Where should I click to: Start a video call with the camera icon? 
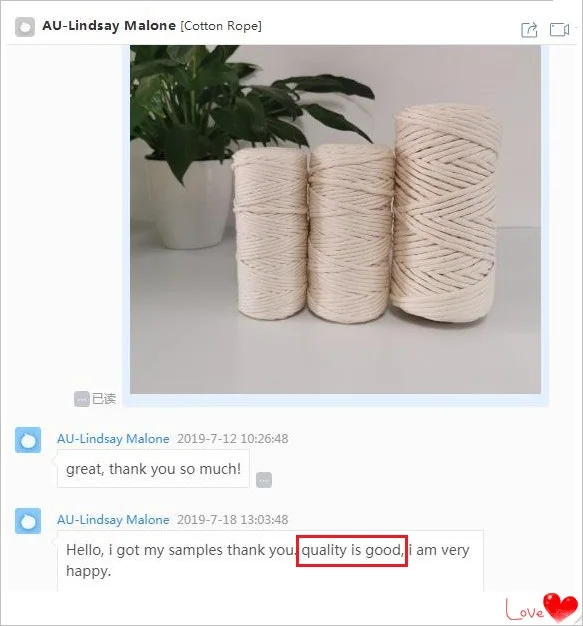(x=559, y=29)
